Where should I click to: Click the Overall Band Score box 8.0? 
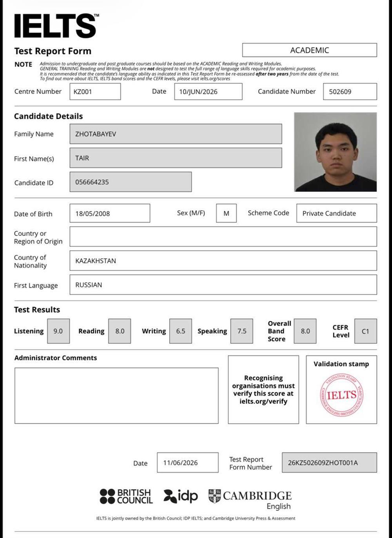pyautogui.click(x=305, y=331)
